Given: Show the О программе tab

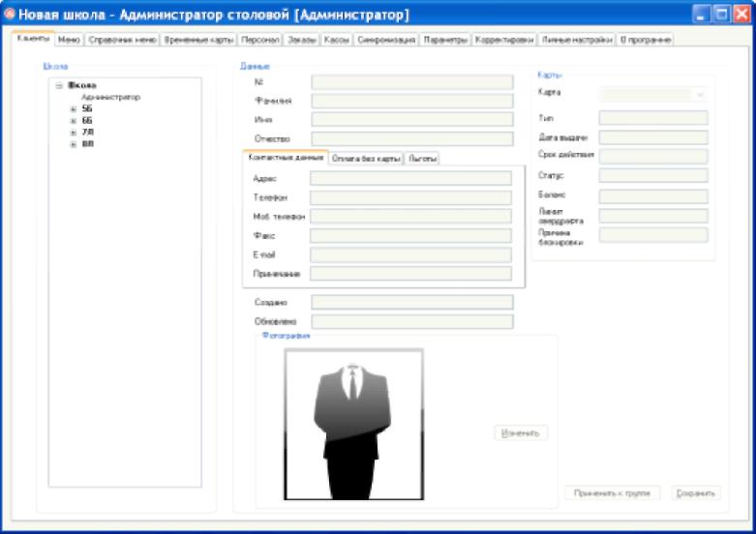Looking at the screenshot, I should click(x=645, y=40).
